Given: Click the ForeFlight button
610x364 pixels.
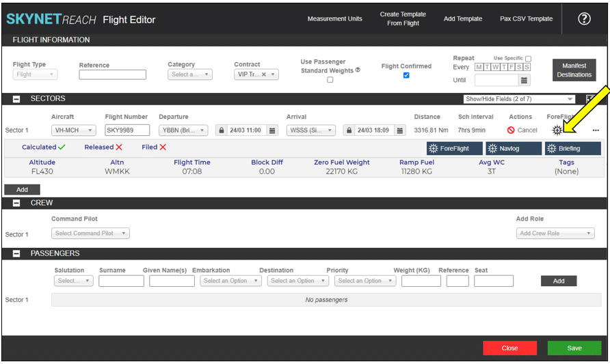Looking at the screenshot, I should (x=454, y=148).
